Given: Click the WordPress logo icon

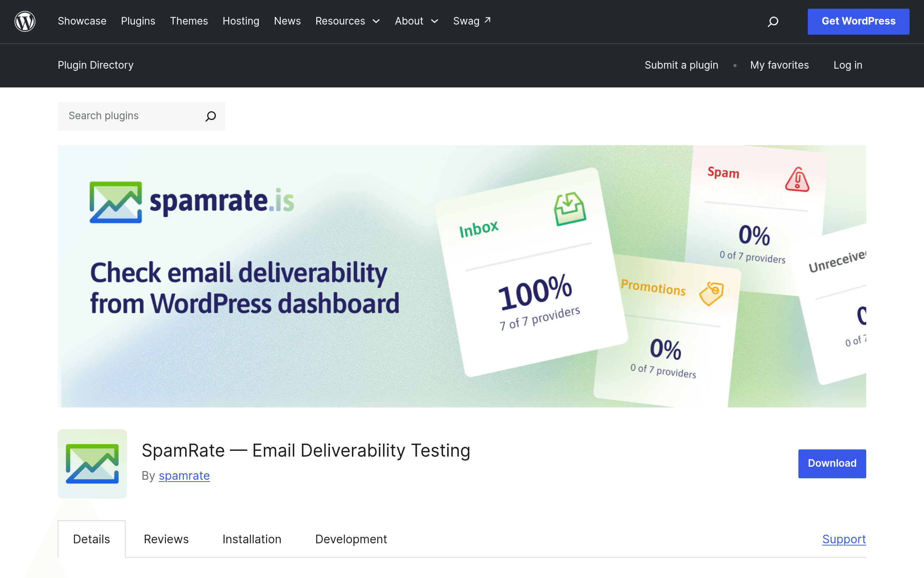Looking at the screenshot, I should pyautogui.click(x=25, y=21).
